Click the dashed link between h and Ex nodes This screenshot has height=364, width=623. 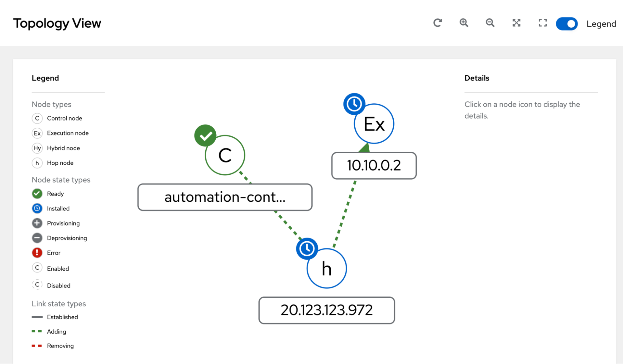click(345, 214)
